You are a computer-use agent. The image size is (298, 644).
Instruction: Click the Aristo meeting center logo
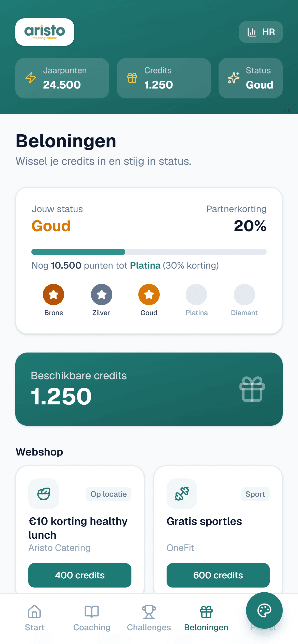(45, 32)
